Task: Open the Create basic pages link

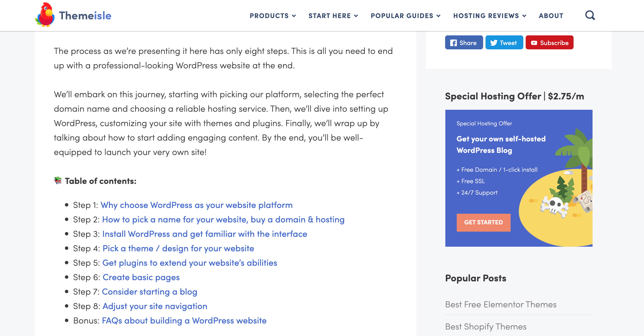Action: point(141,277)
